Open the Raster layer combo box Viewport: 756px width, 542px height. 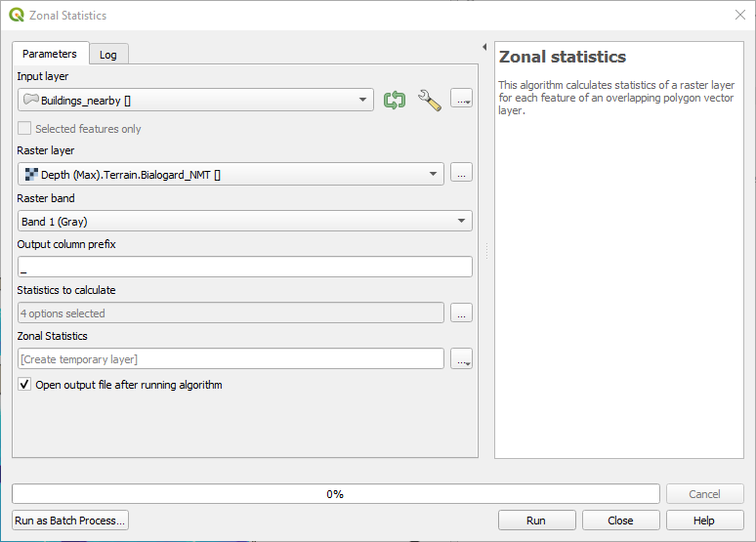tap(433, 175)
